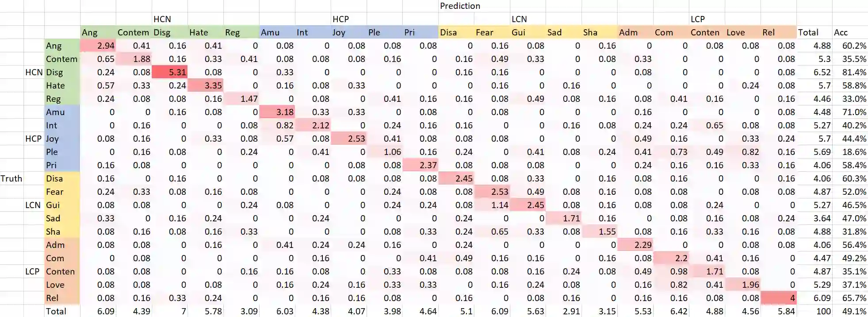Select the cell showing 2.94
Screen dimensions: 868x317
pos(98,46)
